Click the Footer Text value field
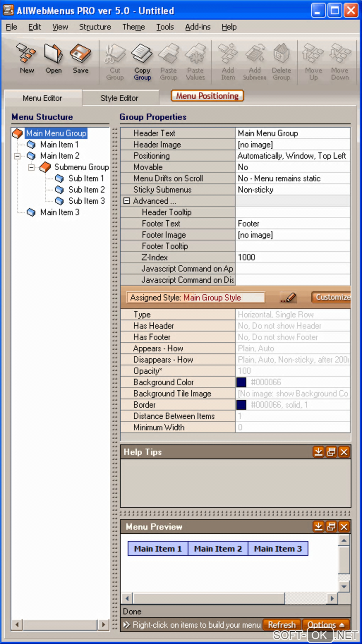 (x=293, y=224)
